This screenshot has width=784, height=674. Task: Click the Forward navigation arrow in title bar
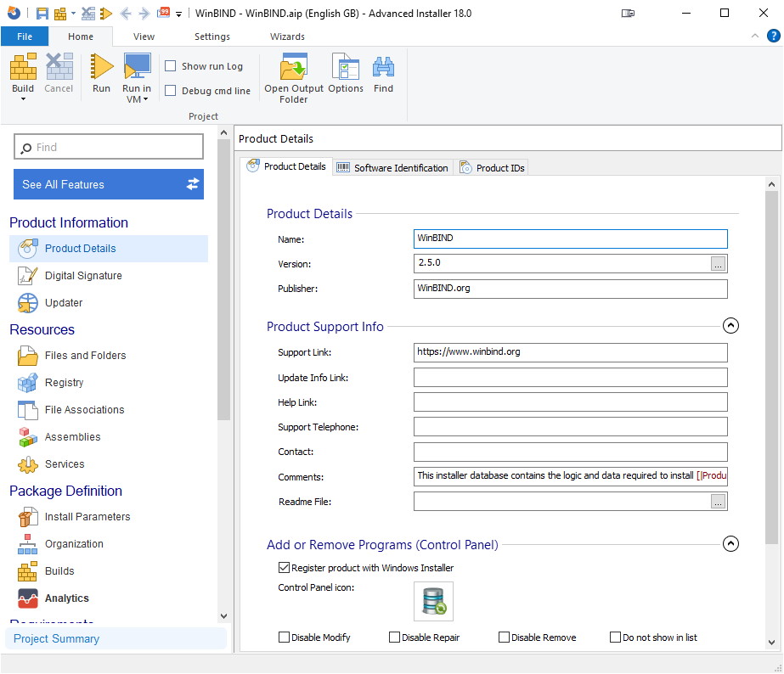[144, 14]
